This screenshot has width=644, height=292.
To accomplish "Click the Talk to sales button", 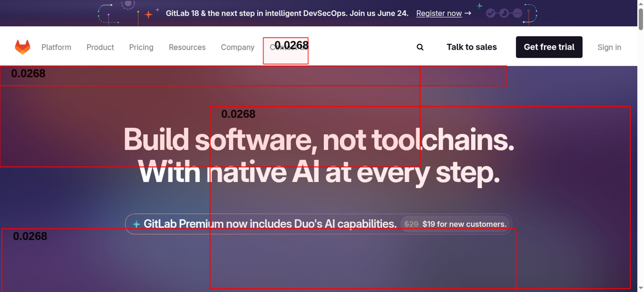I will 471,47.
